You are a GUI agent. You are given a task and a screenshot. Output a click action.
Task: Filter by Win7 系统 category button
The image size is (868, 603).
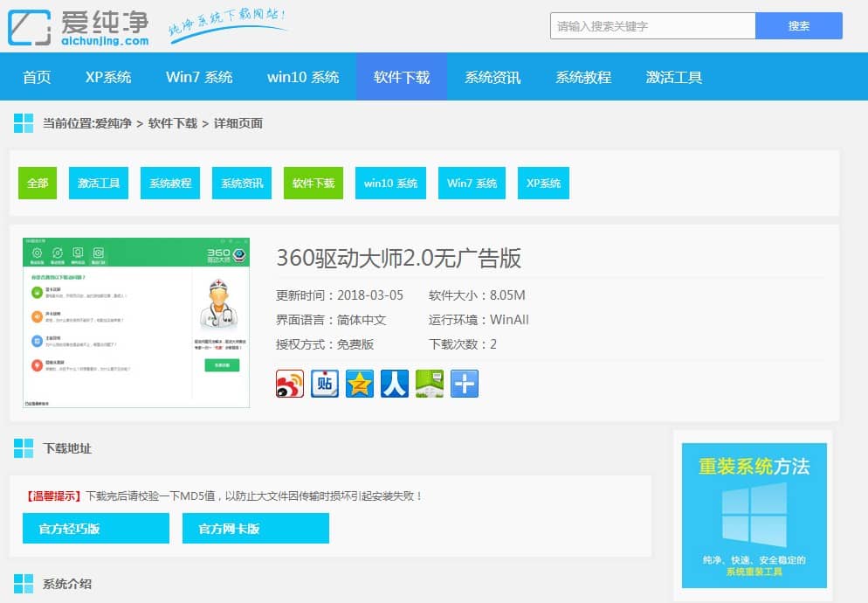tap(472, 183)
